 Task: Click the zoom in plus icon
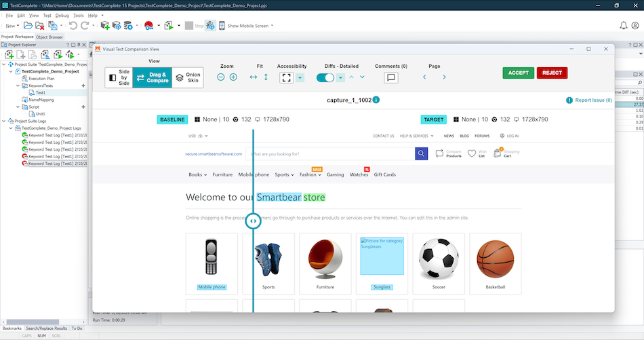(233, 77)
